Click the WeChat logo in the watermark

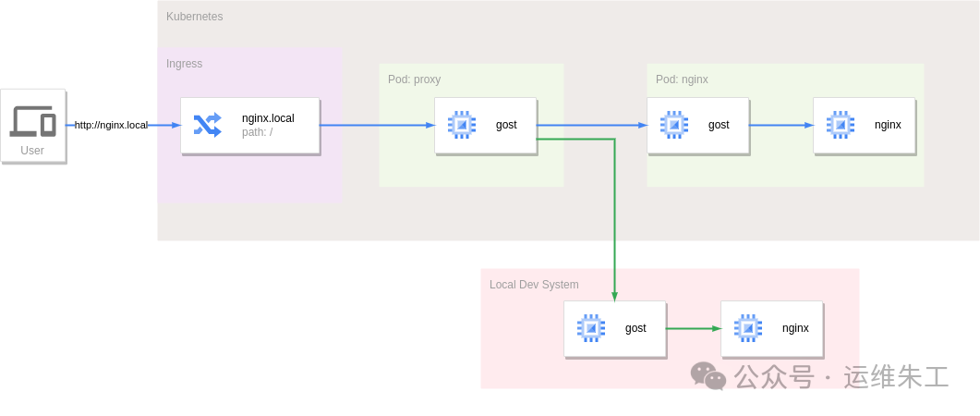708,376
